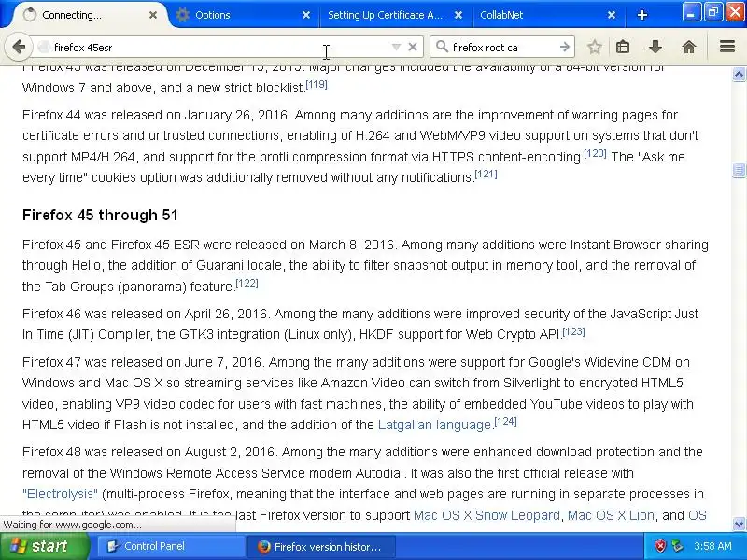
Task: Open citation reference 121
Action: coord(486,174)
